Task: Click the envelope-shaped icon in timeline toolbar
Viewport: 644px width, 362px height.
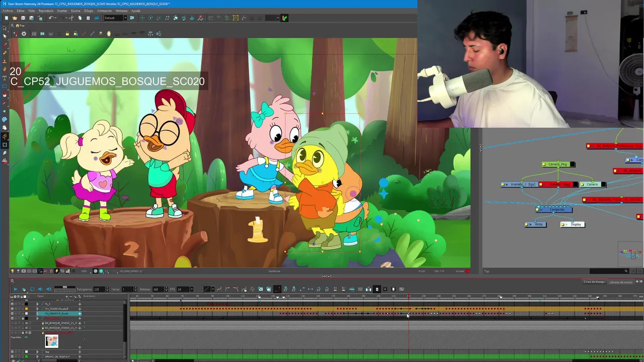Action: click(x=261, y=289)
